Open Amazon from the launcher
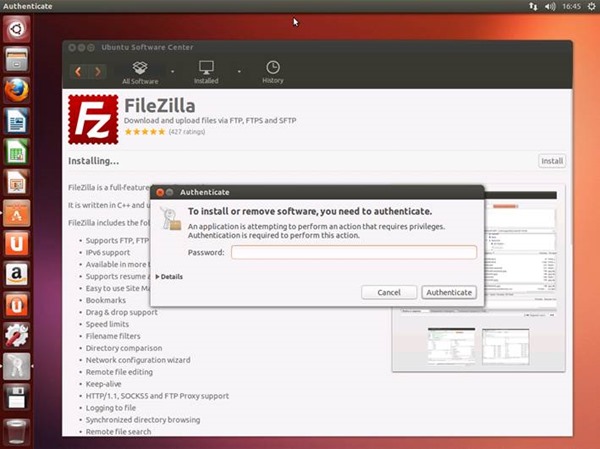This screenshot has height=449, width=600. pyautogui.click(x=16, y=272)
